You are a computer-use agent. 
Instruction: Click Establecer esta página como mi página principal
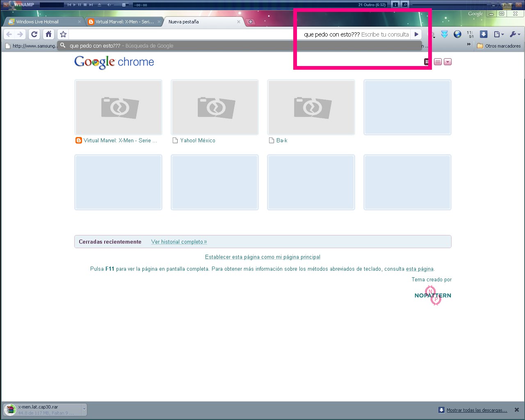click(x=262, y=257)
